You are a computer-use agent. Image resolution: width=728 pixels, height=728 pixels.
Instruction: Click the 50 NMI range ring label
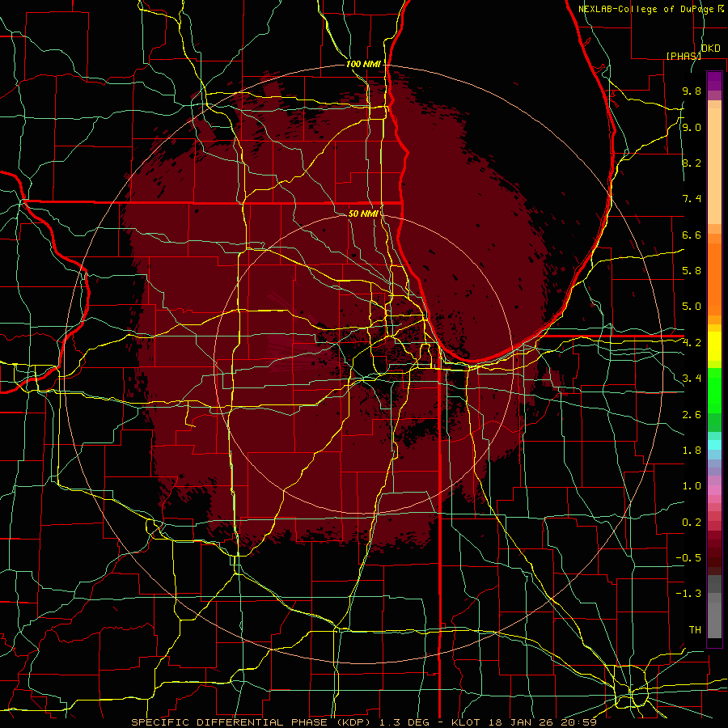(363, 214)
